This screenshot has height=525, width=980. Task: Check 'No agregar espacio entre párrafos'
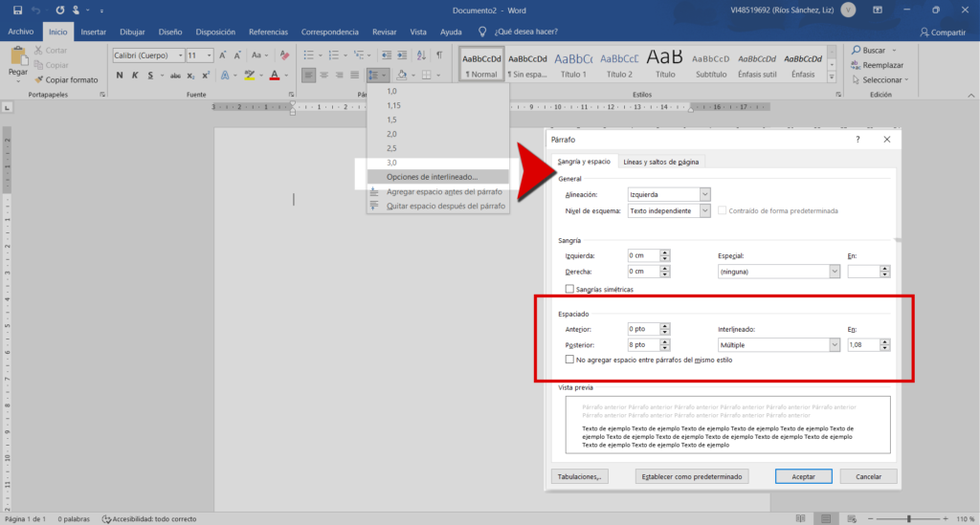[570, 360]
